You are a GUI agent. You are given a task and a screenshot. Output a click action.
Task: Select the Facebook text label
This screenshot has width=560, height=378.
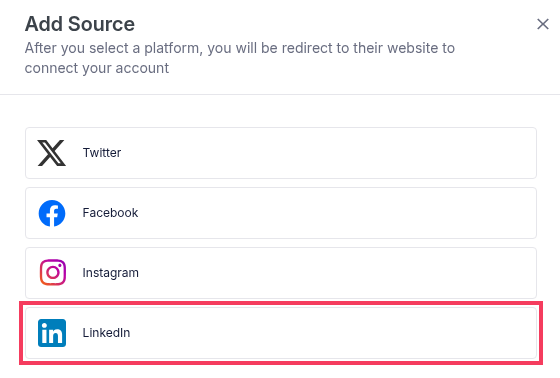[110, 213]
